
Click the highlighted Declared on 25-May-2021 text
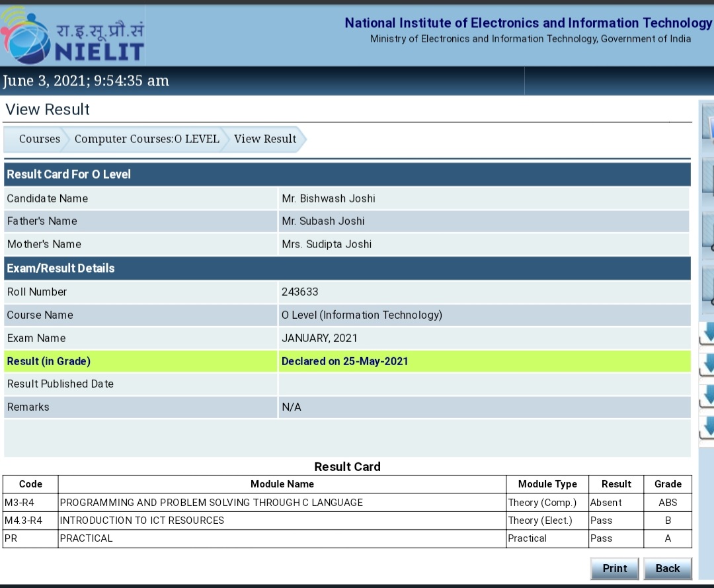pos(344,361)
